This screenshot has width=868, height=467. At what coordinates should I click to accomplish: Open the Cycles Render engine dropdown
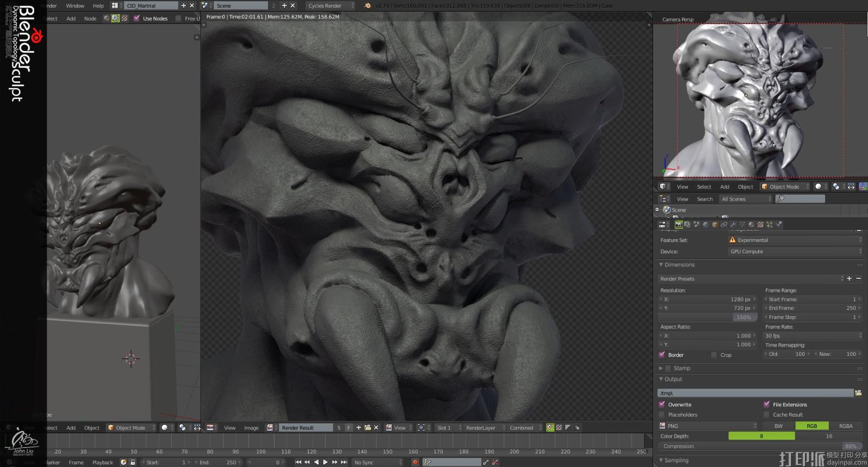[x=330, y=5]
